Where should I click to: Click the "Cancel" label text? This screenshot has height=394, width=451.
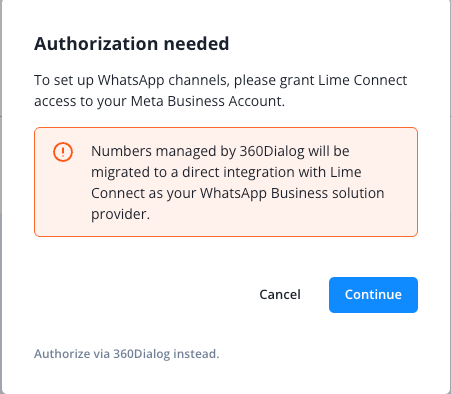pyautogui.click(x=280, y=295)
